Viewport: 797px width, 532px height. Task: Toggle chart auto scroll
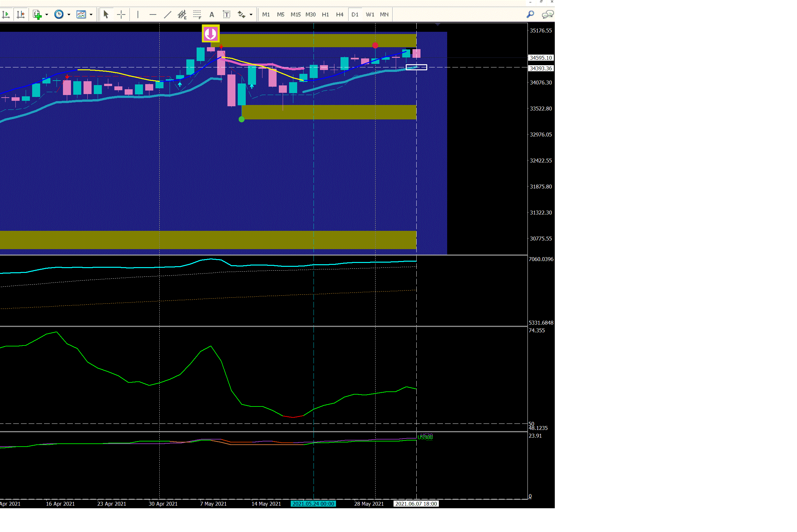point(6,14)
